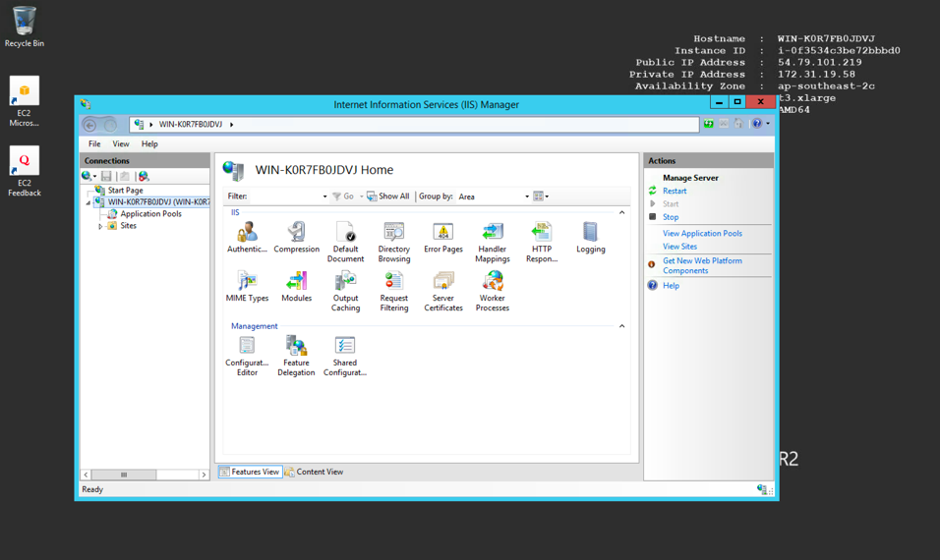Viewport: 940px width, 560px height.
Task: Click the "Ready" status bar text
Action: click(x=92, y=489)
